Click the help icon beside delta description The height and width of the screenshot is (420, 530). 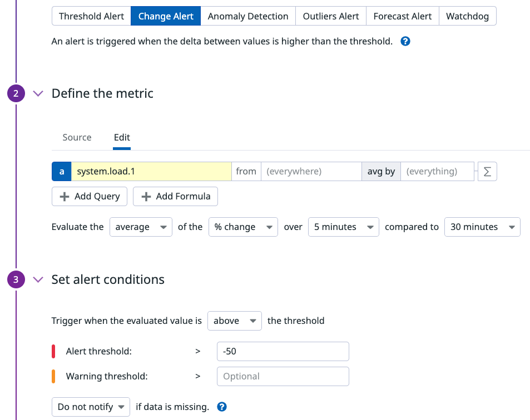tap(405, 41)
